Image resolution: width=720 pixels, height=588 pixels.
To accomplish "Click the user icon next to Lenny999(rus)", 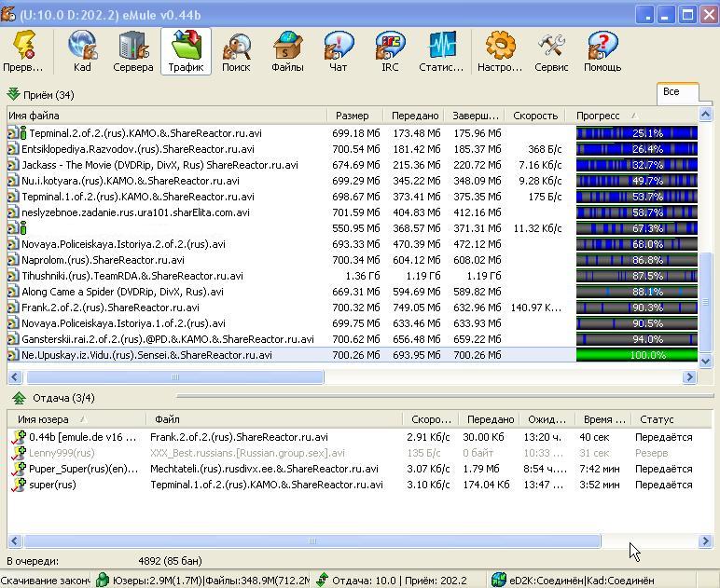I will click(19, 453).
